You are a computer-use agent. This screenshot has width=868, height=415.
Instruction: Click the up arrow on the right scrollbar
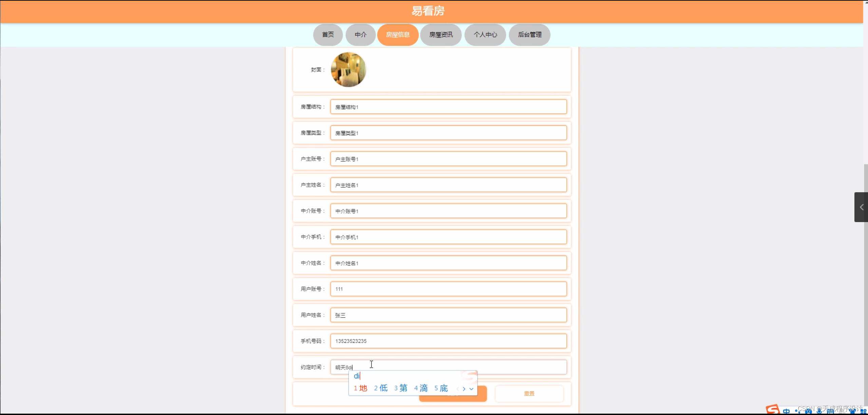coord(865,3)
